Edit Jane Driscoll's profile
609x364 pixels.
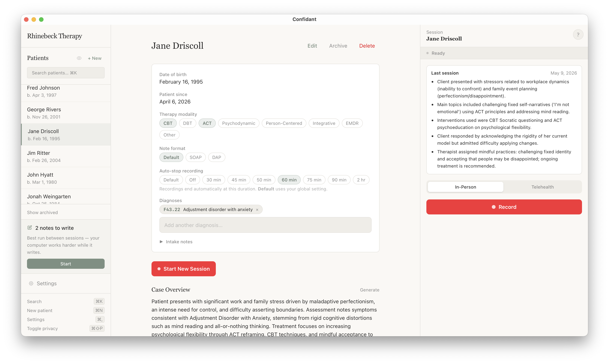(x=312, y=46)
